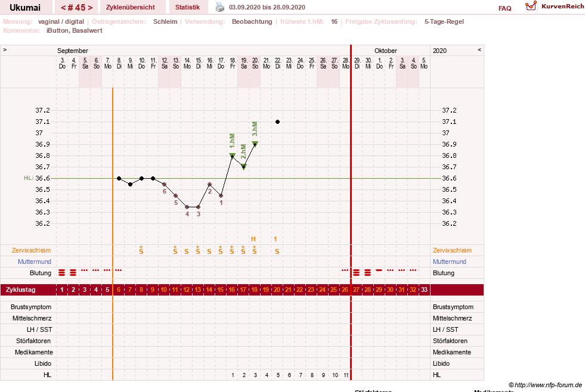Click spotting dots on cycle day 26
The height and width of the screenshot is (392, 585).
pyautogui.click(x=345, y=270)
